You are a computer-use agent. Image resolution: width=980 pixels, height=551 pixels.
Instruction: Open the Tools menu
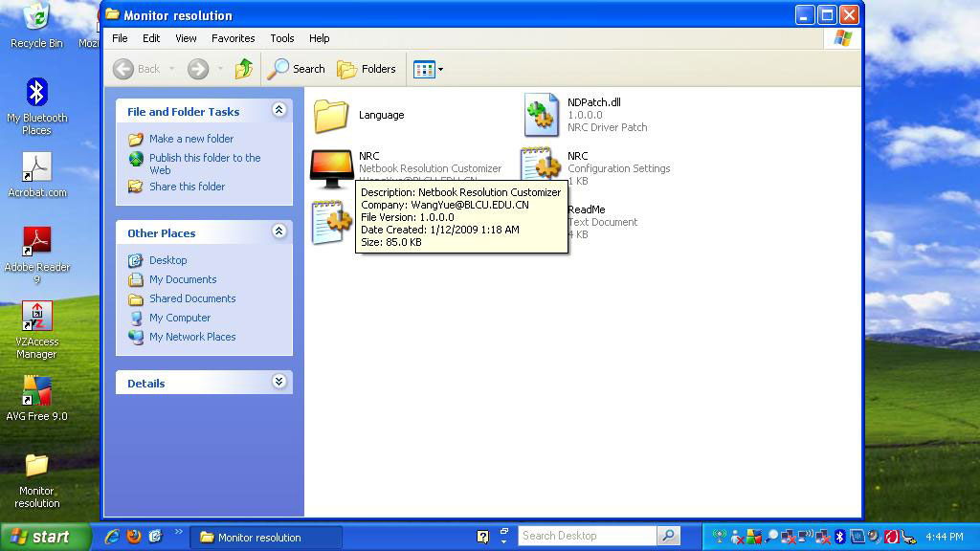pos(281,38)
